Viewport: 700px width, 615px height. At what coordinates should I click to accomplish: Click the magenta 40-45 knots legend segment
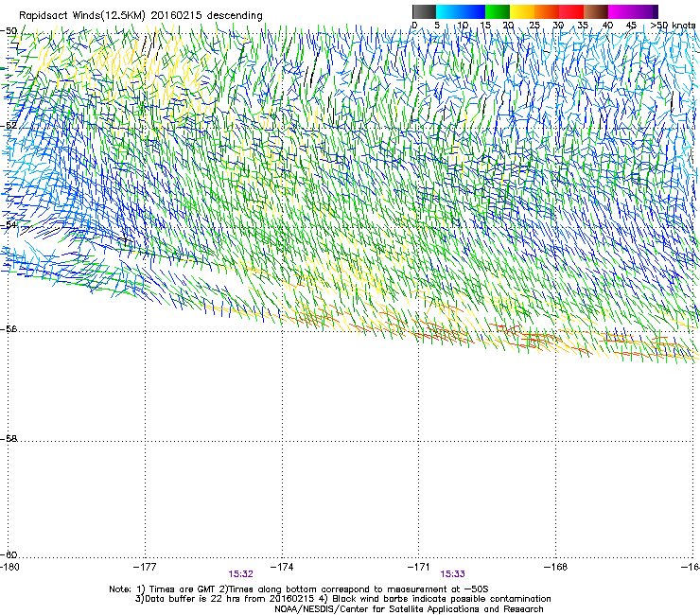point(621,11)
